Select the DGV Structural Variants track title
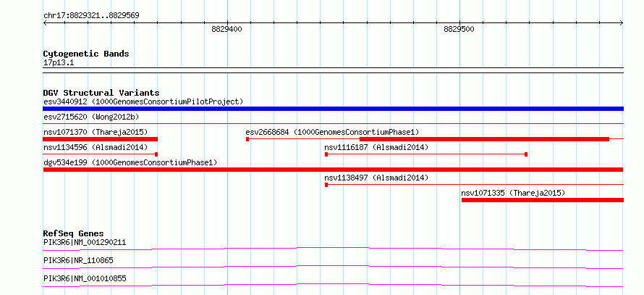This screenshot has width=644, height=295. (101, 93)
